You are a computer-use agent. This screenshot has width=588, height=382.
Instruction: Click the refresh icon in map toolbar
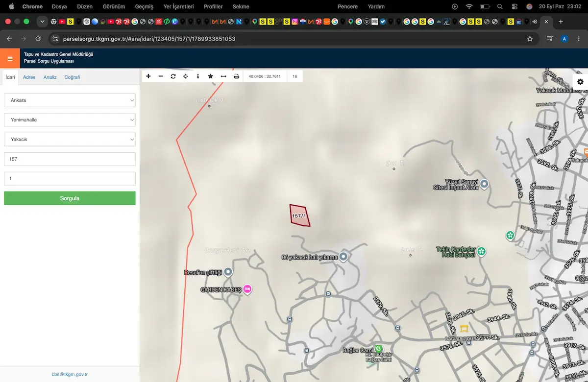click(x=173, y=76)
